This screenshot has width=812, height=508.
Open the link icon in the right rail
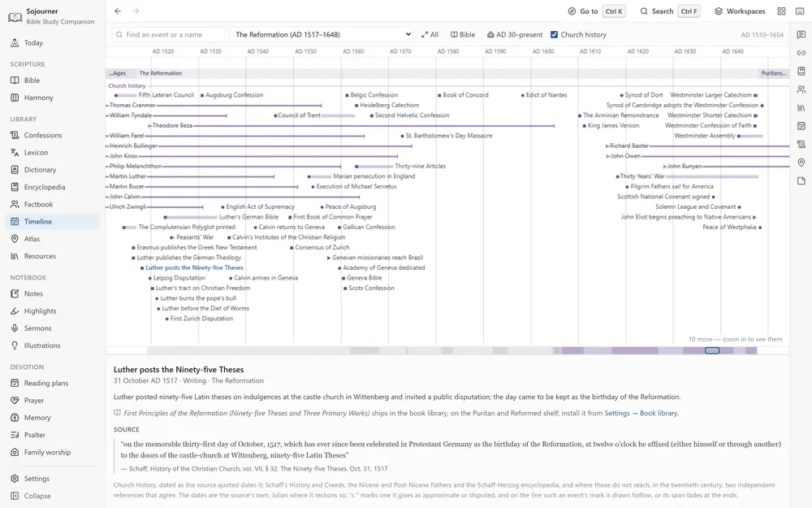[x=801, y=53]
